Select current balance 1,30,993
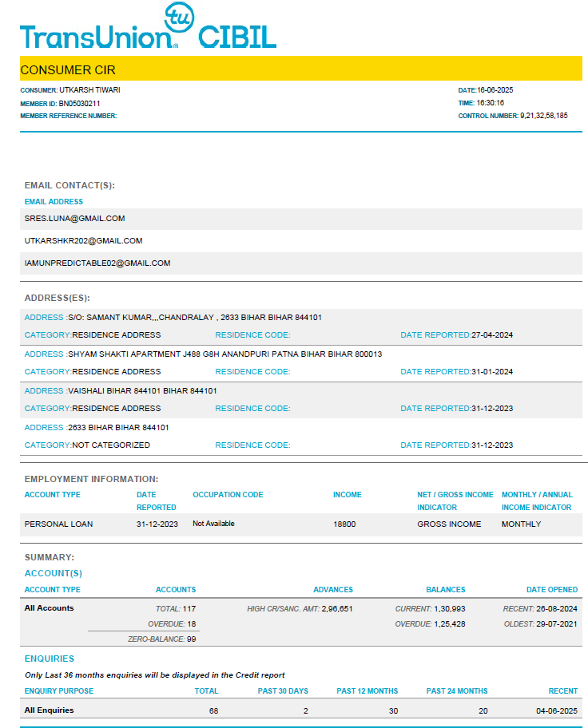Viewport: 588px width, 728px height. pos(450,609)
